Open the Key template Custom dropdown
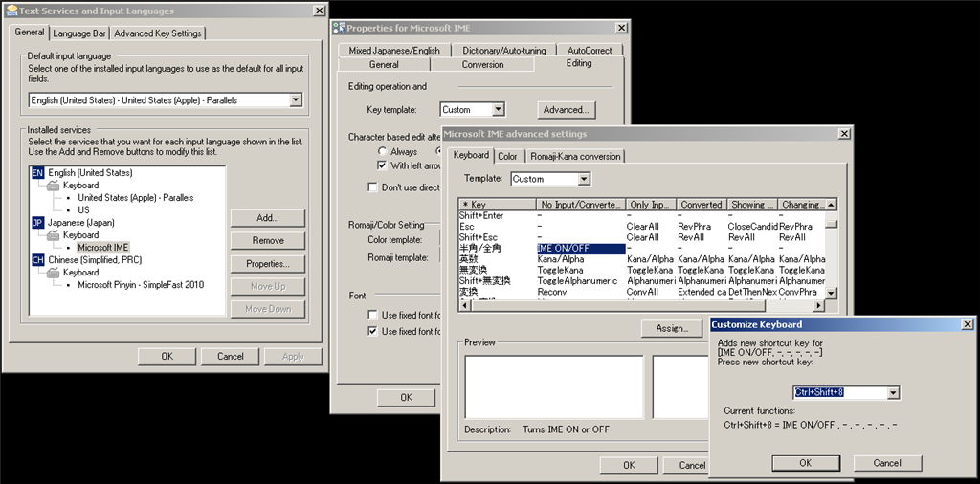The image size is (980, 484). 498,109
